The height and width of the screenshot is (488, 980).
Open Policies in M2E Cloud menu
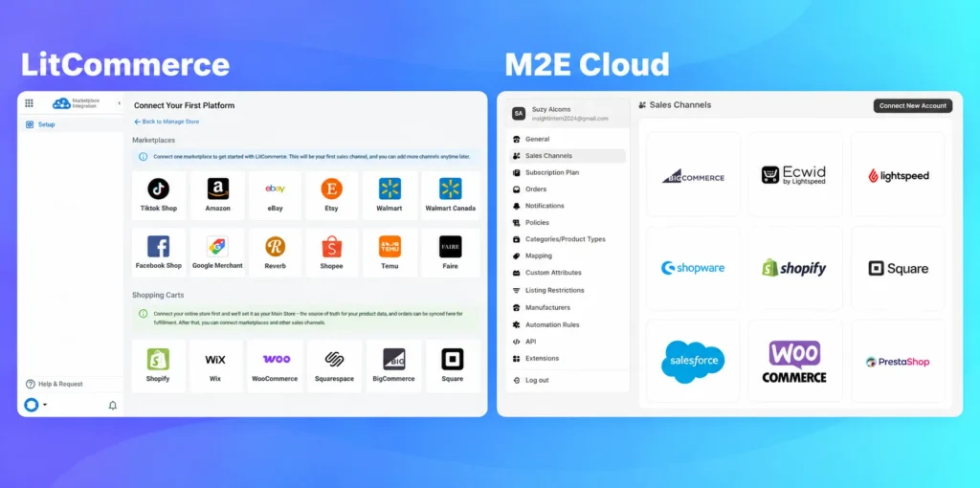(568, 222)
